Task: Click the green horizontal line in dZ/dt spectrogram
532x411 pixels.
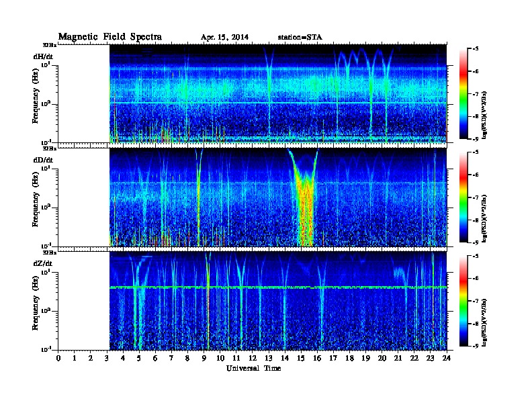Action: [x=278, y=287]
